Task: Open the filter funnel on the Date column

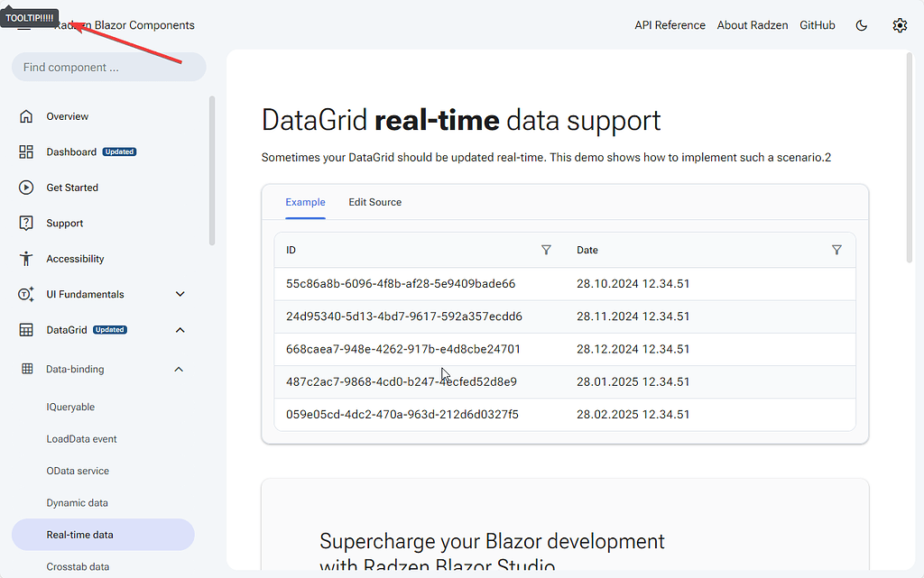Action: click(836, 250)
